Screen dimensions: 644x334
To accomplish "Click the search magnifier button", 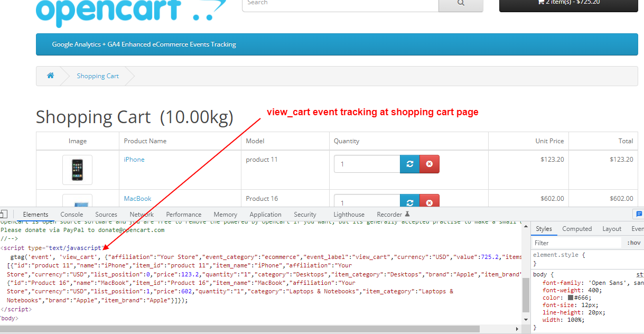I will tap(461, 4).
